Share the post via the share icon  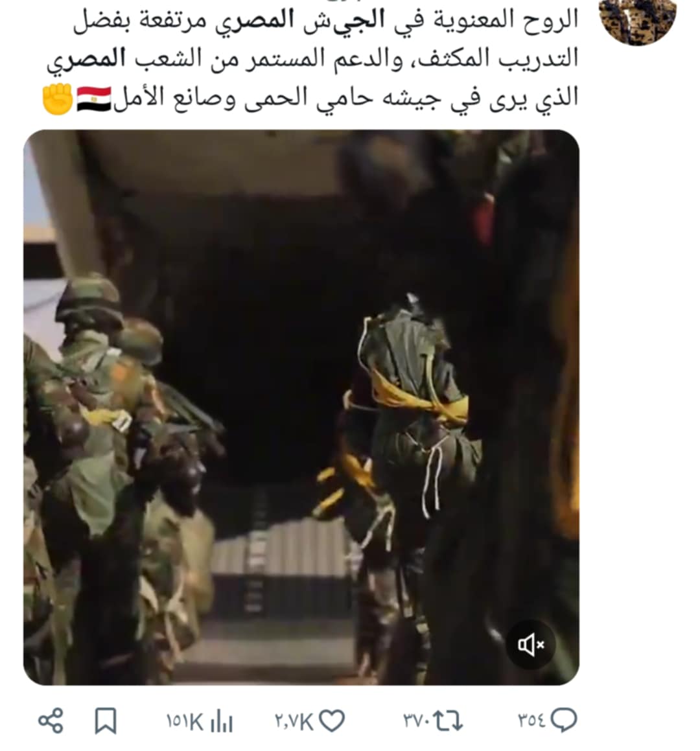(x=51, y=721)
